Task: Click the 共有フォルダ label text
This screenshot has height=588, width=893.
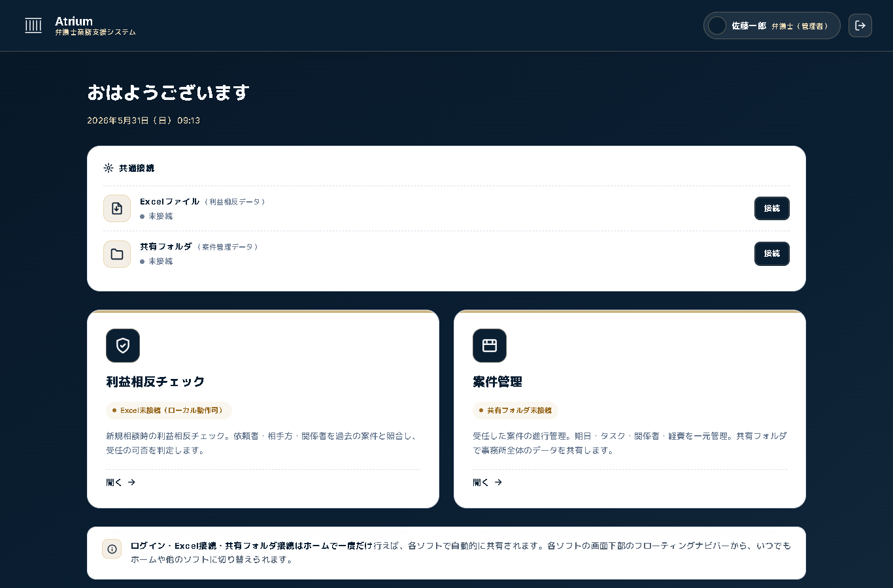Action: point(166,246)
